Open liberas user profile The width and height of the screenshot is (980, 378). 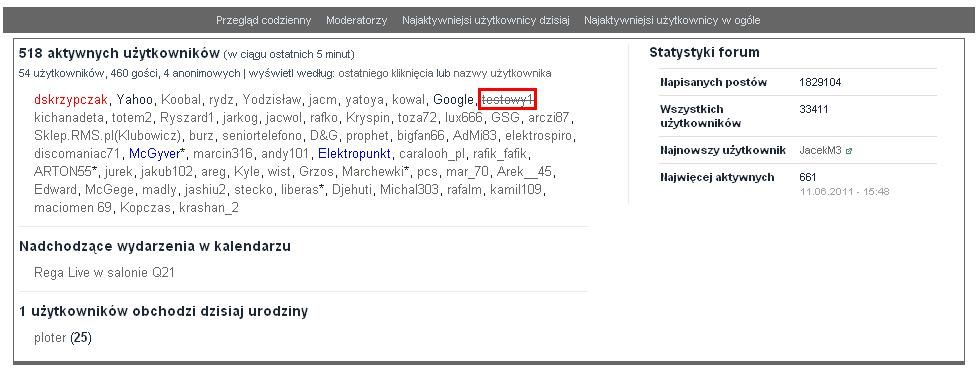click(300, 189)
